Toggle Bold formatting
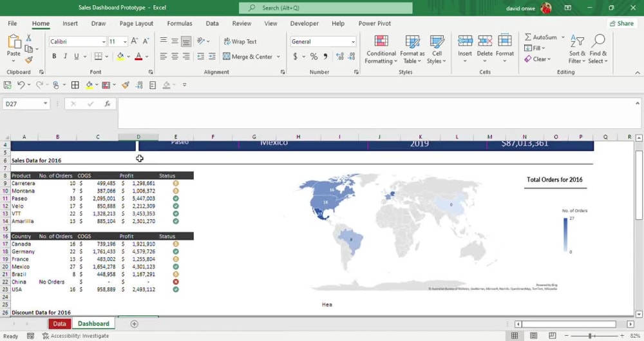Viewport: 644px width, 341px height. tap(54, 56)
